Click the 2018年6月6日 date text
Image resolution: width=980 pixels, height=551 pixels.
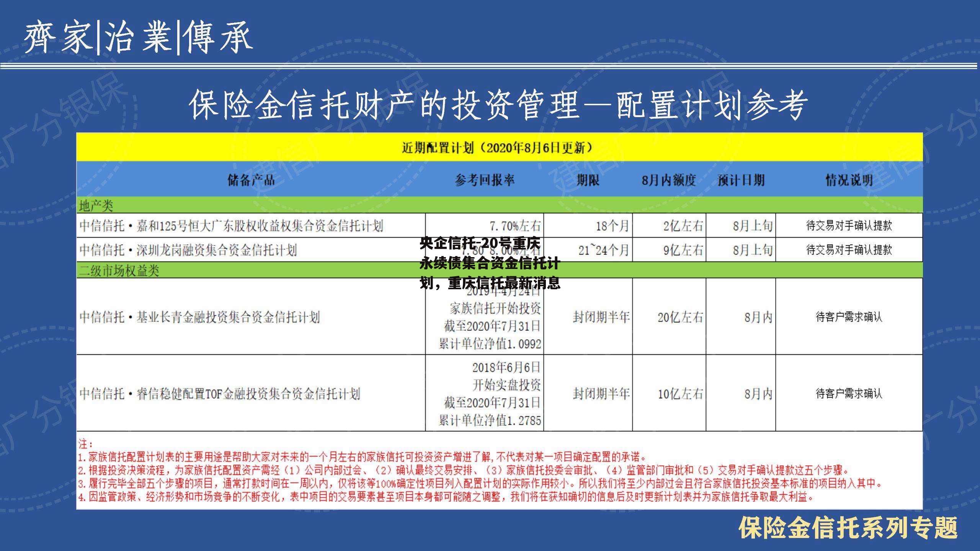(x=506, y=367)
